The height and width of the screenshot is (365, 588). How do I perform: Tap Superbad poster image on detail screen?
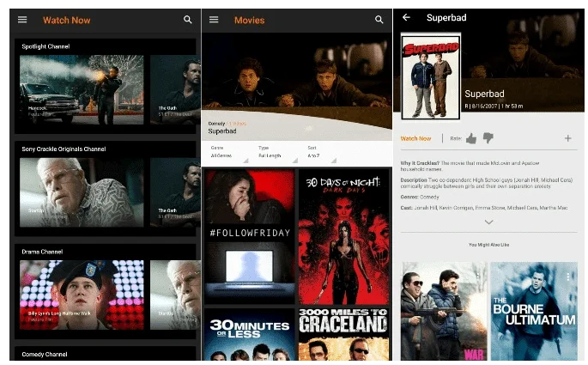431,77
